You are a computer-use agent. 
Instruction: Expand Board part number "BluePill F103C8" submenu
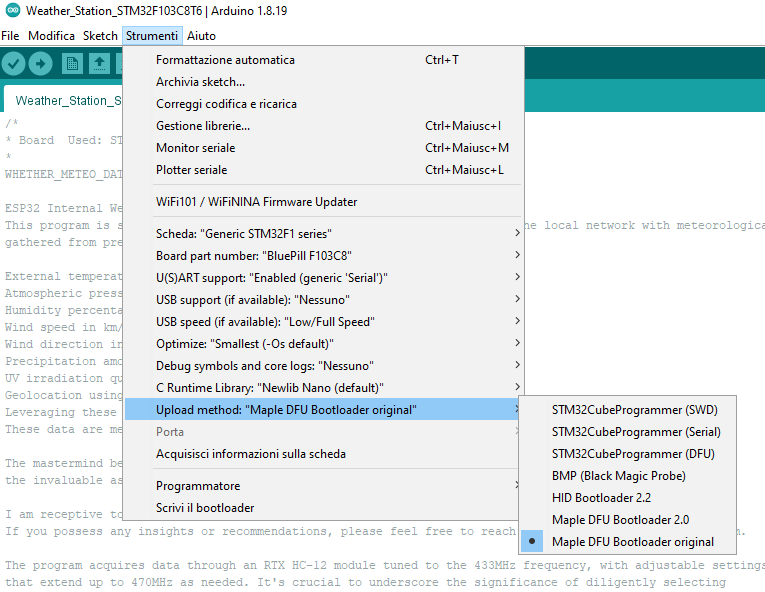pyautogui.click(x=323, y=256)
